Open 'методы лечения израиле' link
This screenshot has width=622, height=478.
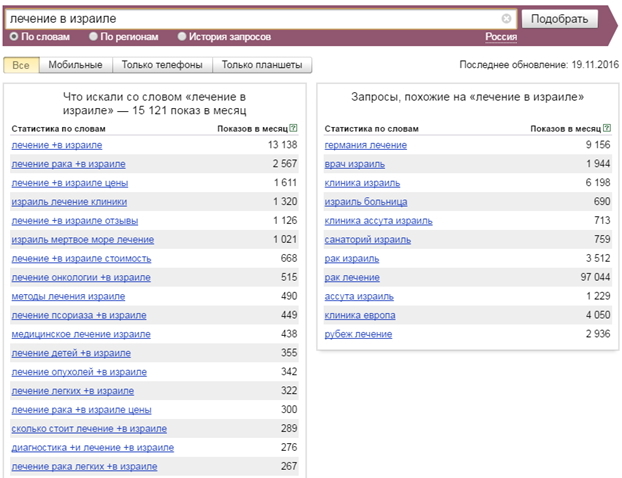pyautogui.click(x=68, y=296)
